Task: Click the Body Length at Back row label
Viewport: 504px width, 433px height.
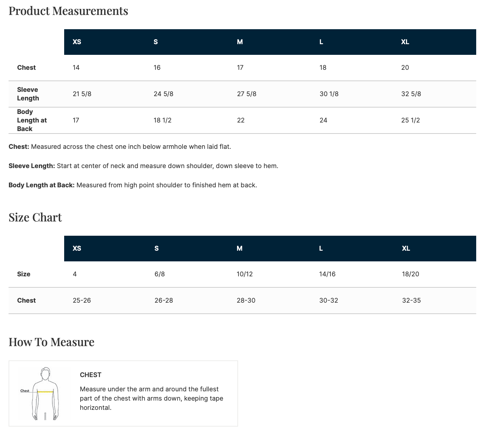Action: [x=32, y=120]
